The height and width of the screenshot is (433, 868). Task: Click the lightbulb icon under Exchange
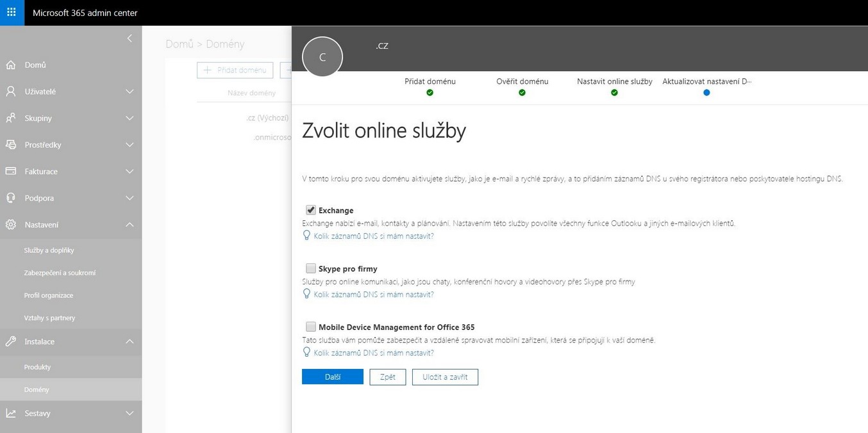point(306,236)
